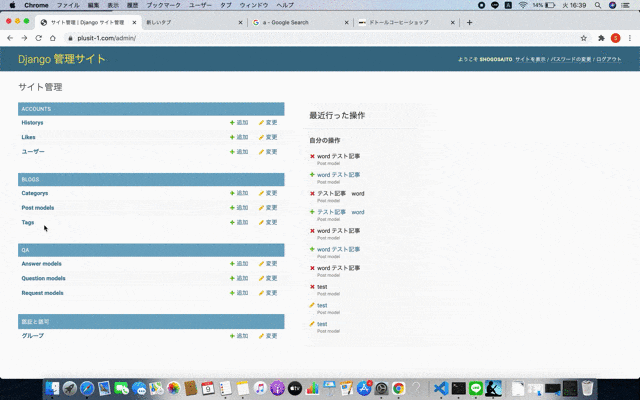Open the home page via the house icon
This screenshot has height=400, width=640.
click(53, 38)
